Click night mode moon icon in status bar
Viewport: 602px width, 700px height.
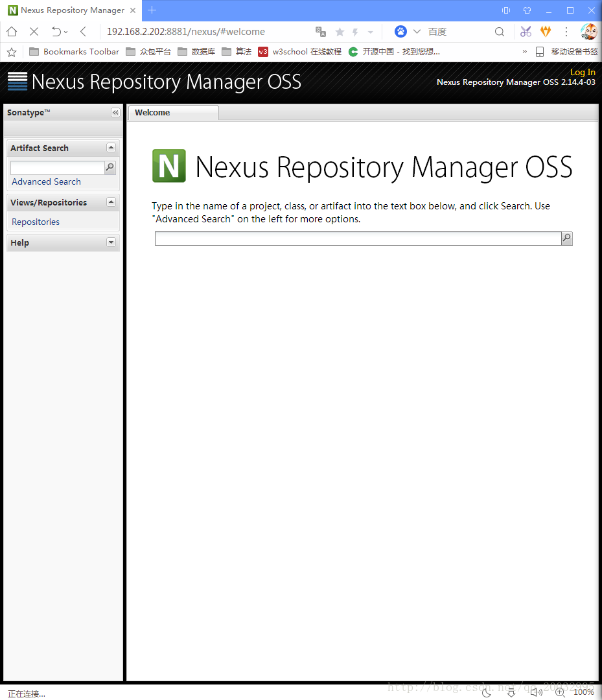[x=487, y=692]
